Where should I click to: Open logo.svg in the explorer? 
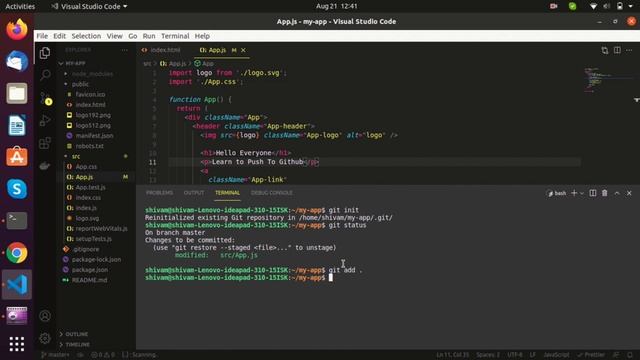coord(87,218)
